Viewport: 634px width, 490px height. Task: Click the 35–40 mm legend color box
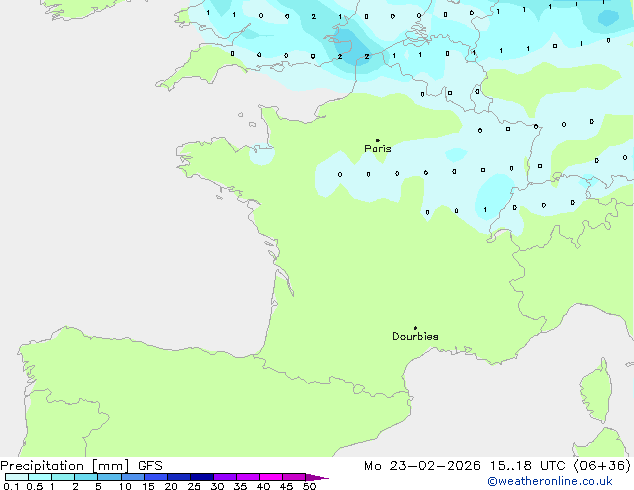(248, 477)
